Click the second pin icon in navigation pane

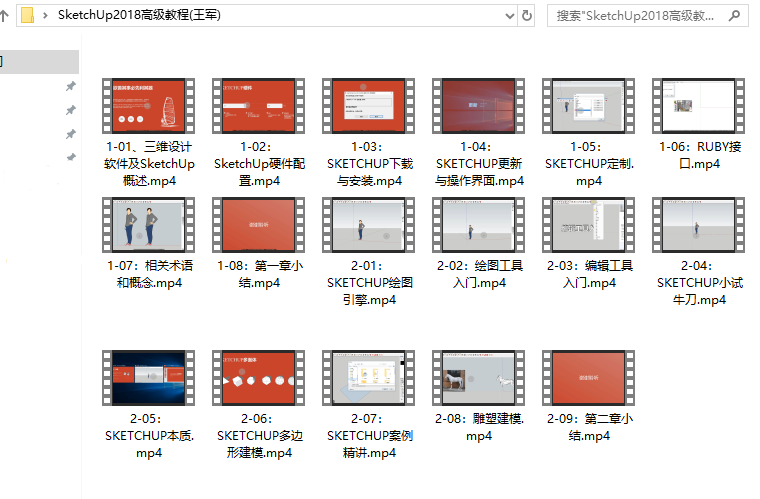pos(71,110)
